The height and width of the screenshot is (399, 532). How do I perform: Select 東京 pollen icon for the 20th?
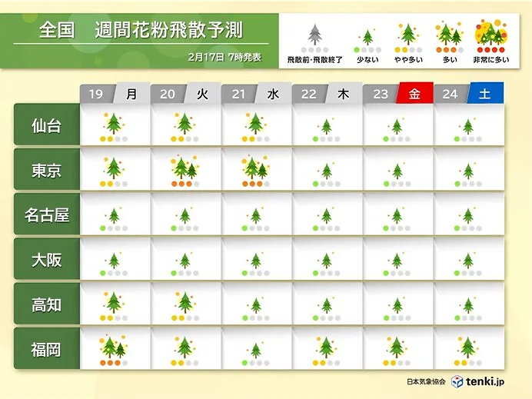185,168
